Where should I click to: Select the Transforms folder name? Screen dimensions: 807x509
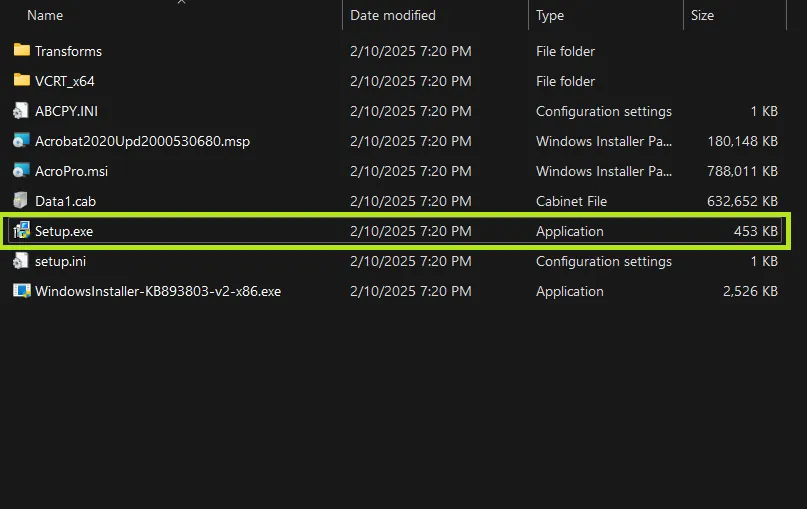(x=68, y=51)
